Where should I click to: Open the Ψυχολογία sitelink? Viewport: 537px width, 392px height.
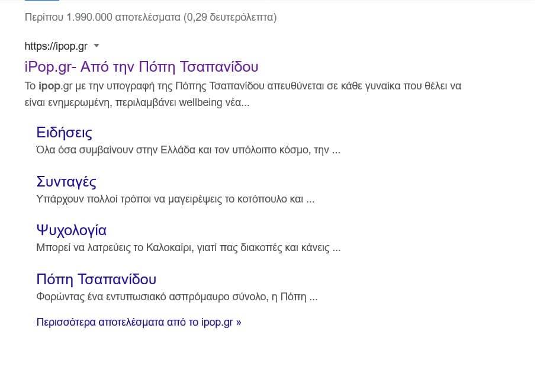[71, 230]
